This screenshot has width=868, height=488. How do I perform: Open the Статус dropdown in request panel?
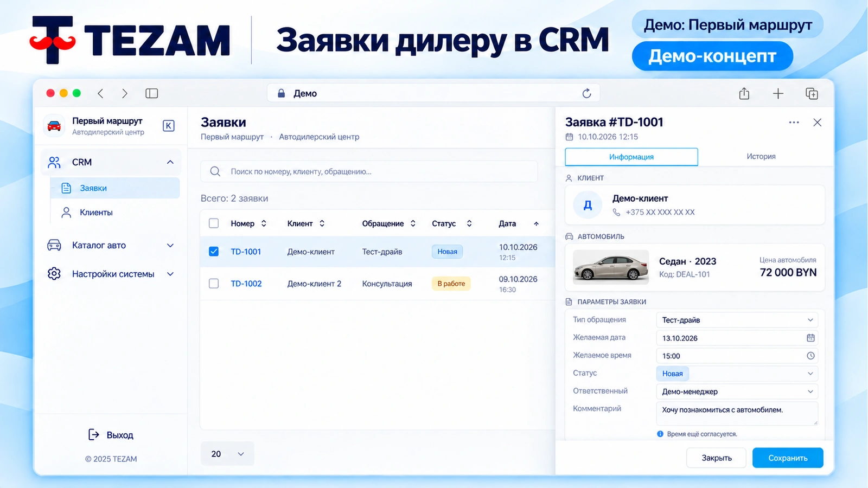tap(737, 374)
